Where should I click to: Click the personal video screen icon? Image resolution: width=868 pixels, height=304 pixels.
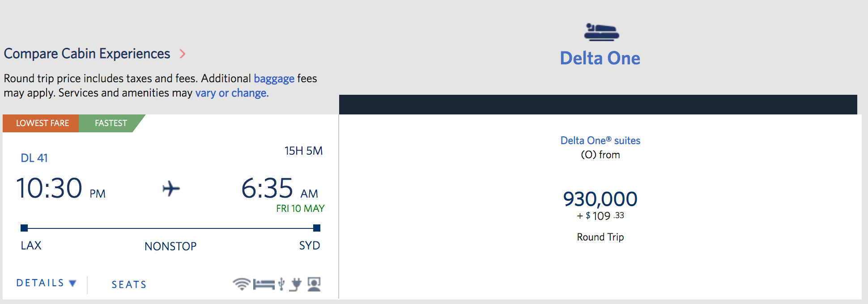click(314, 284)
